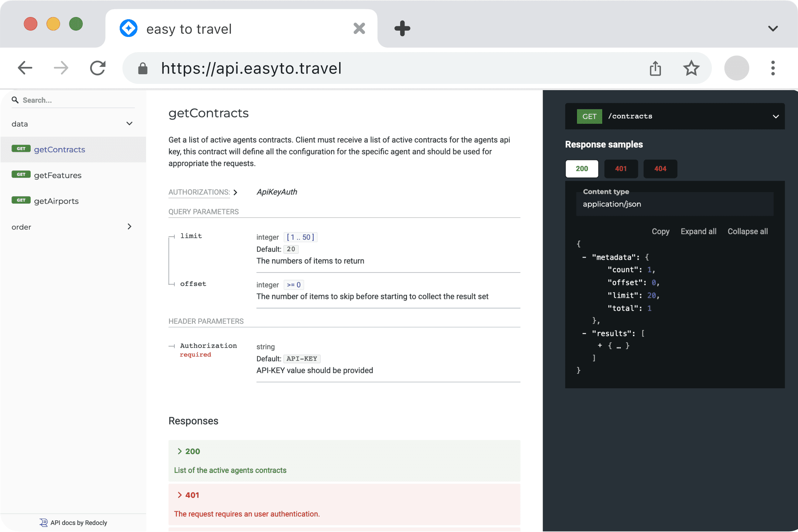Collapse the results JSON array
Viewport: 798px width, 532px height.
(x=584, y=334)
